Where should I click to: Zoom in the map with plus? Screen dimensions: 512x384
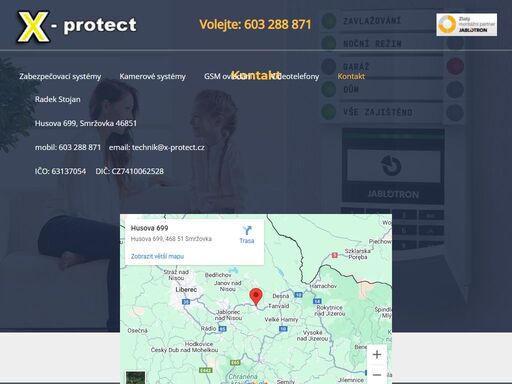(x=377, y=354)
